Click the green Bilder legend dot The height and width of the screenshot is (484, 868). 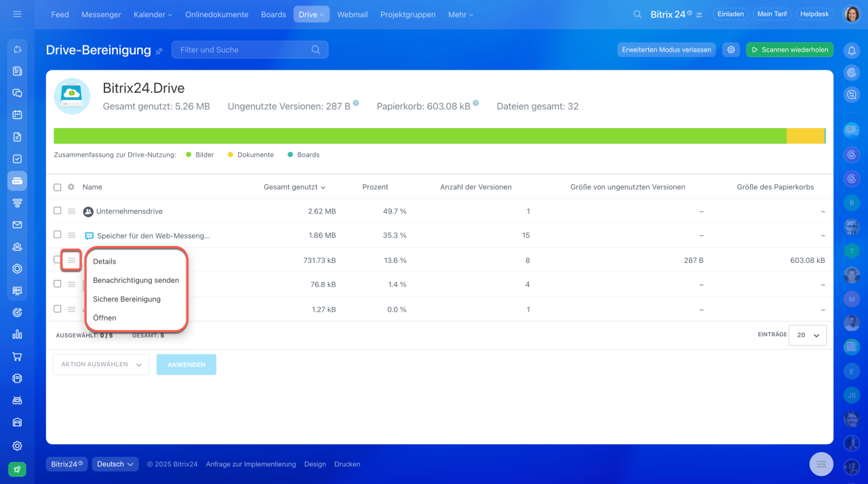pyautogui.click(x=188, y=155)
